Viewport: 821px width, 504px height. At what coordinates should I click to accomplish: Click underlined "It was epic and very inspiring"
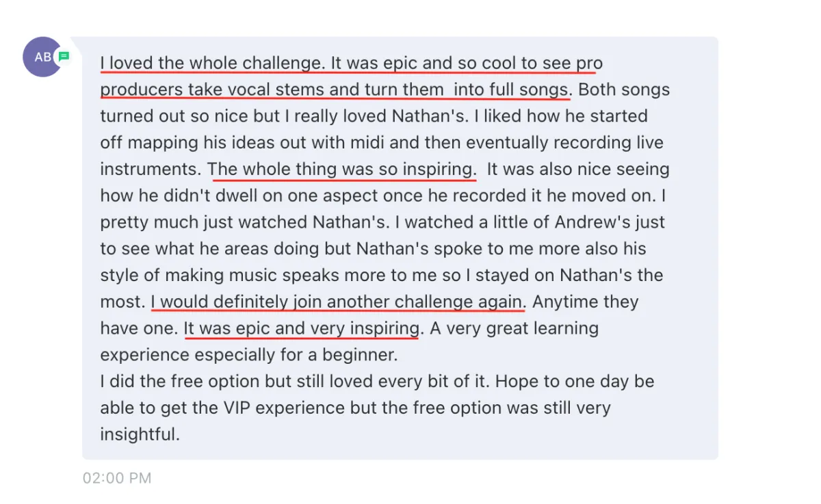click(x=302, y=329)
